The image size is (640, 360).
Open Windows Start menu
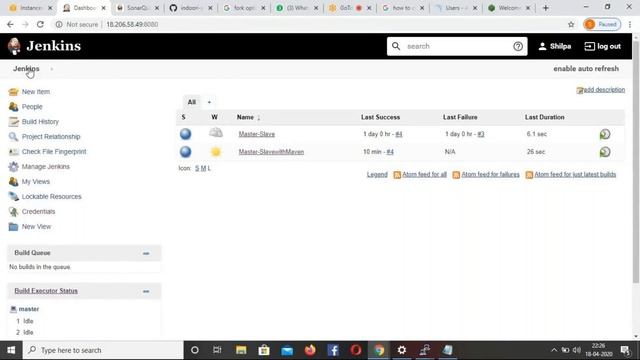[x=11, y=350]
